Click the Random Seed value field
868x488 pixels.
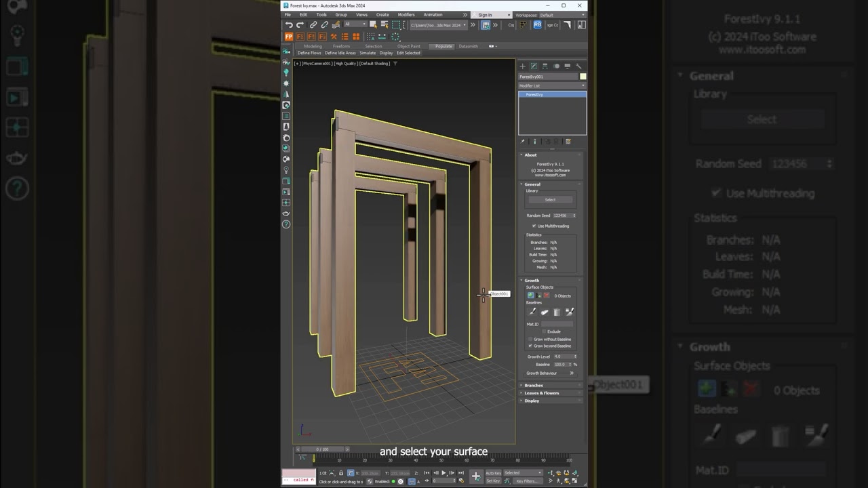coord(563,216)
